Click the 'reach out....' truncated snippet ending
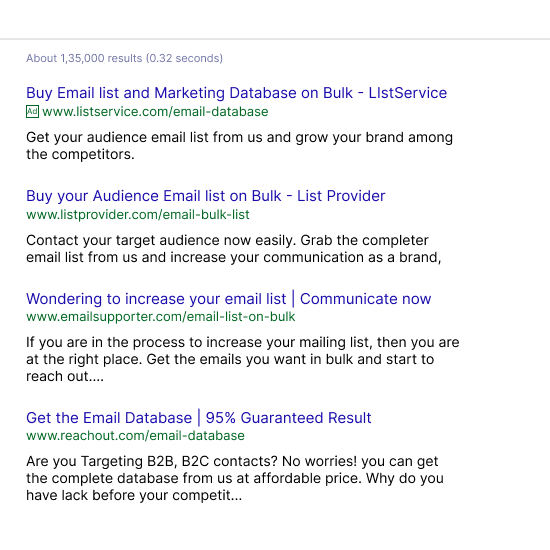Viewport: 550px width, 550px height. pos(65,376)
